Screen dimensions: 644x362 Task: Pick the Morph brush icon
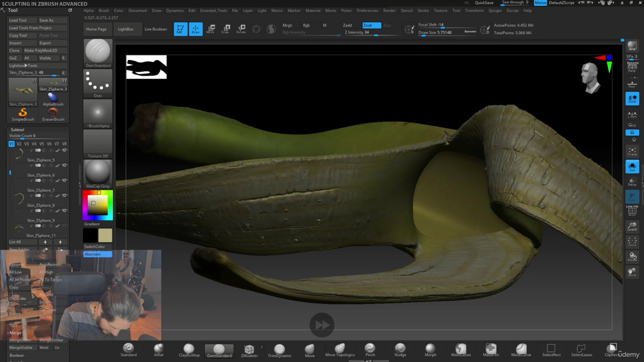[x=430, y=350]
